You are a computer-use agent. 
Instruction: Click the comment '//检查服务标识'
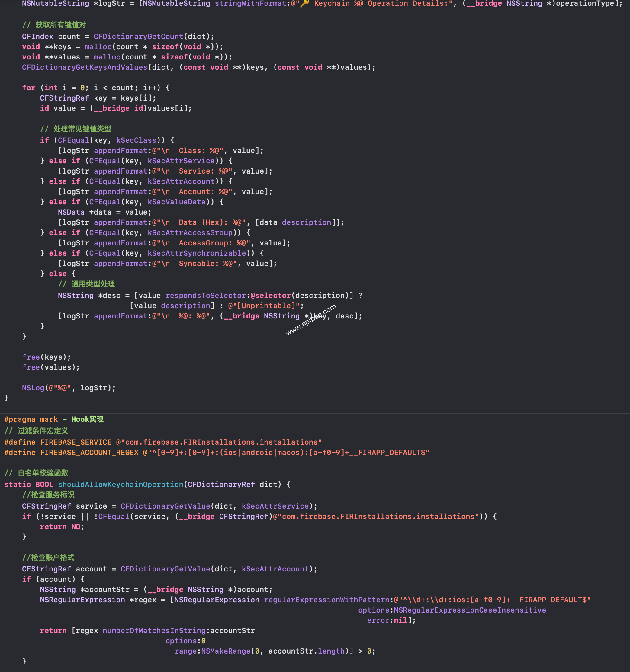(48, 495)
